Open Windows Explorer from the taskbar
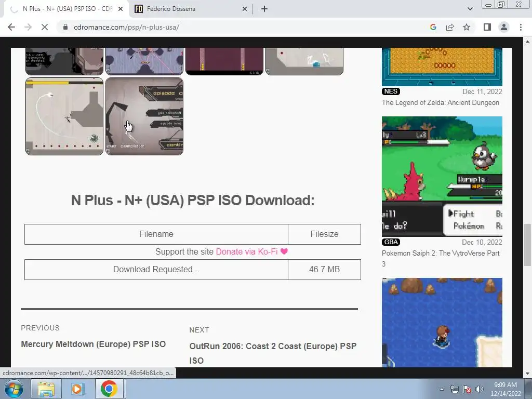The width and height of the screenshot is (532, 399). pos(46,389)
